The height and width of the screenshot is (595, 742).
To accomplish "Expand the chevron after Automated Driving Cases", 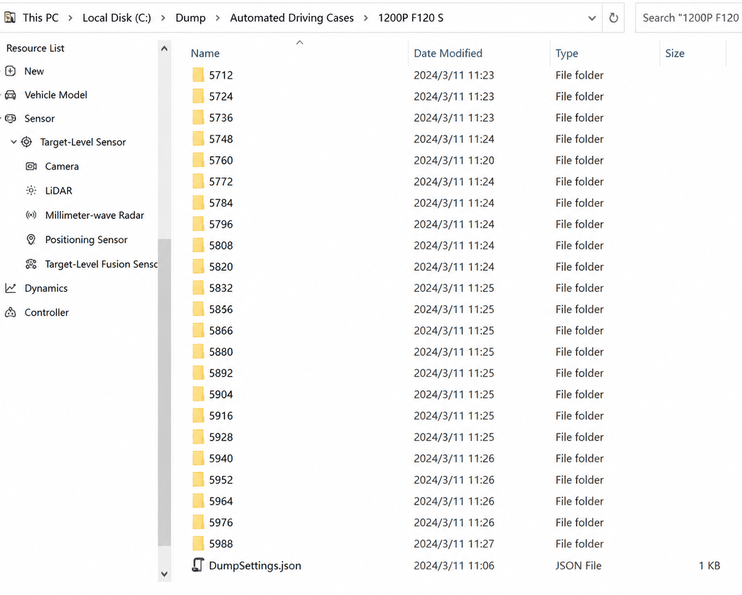I will 366,18.
